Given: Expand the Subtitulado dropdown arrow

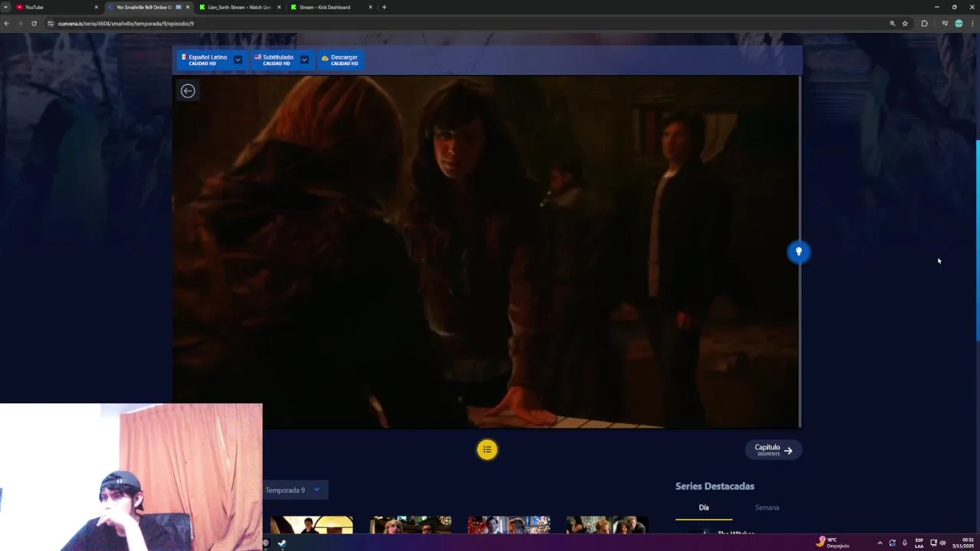Looking at the screenshot, I should (x=304, y=60).
